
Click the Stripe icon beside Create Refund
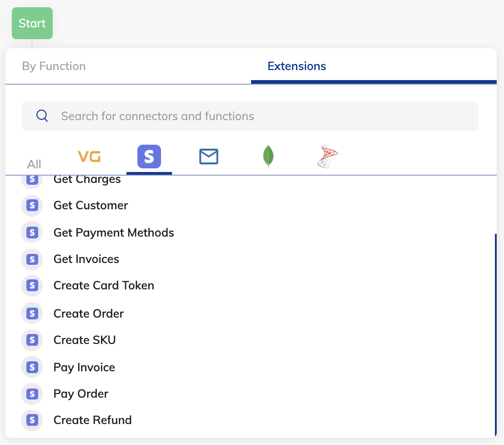32,420
